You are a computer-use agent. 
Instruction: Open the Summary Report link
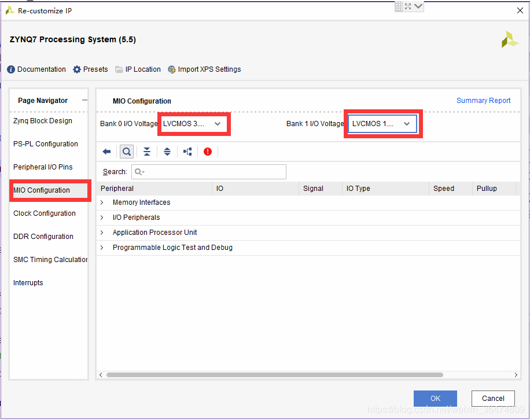tap(483, 101)
